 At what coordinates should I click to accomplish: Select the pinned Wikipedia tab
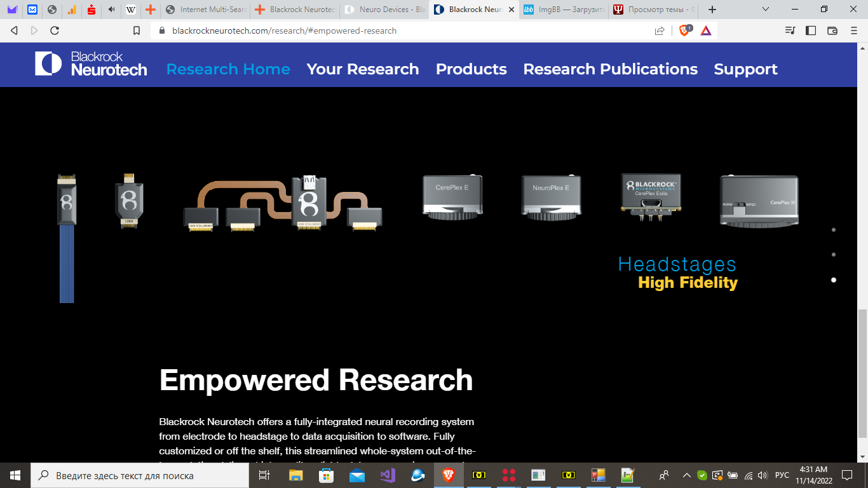pyautogui.click(x=131, y=10)
